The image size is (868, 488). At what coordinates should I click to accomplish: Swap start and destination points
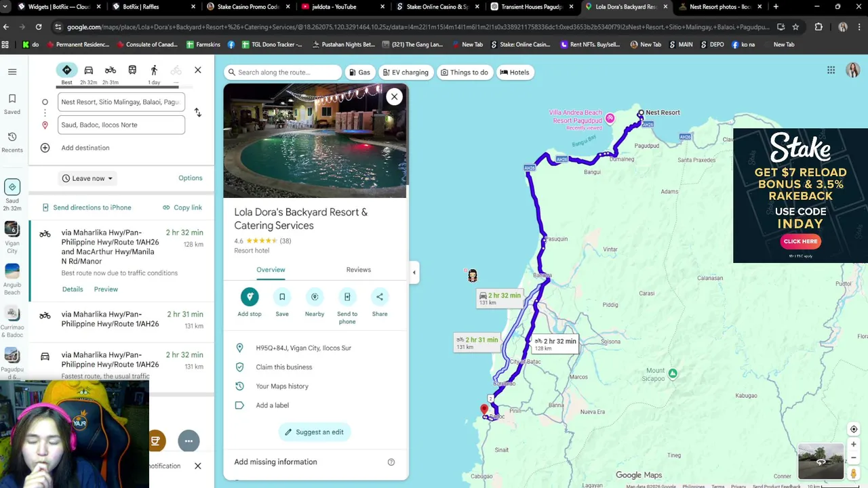[197, 113]
